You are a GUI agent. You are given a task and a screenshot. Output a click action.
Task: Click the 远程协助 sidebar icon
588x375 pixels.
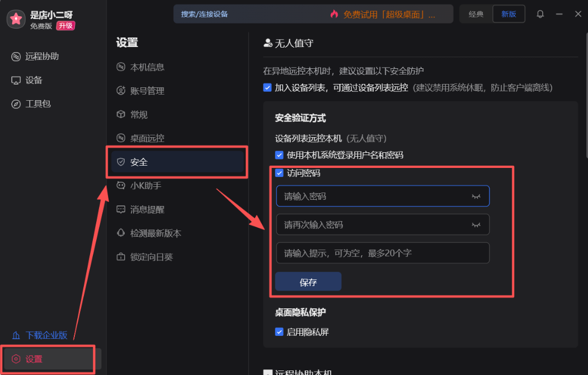(x=16, y=57)
